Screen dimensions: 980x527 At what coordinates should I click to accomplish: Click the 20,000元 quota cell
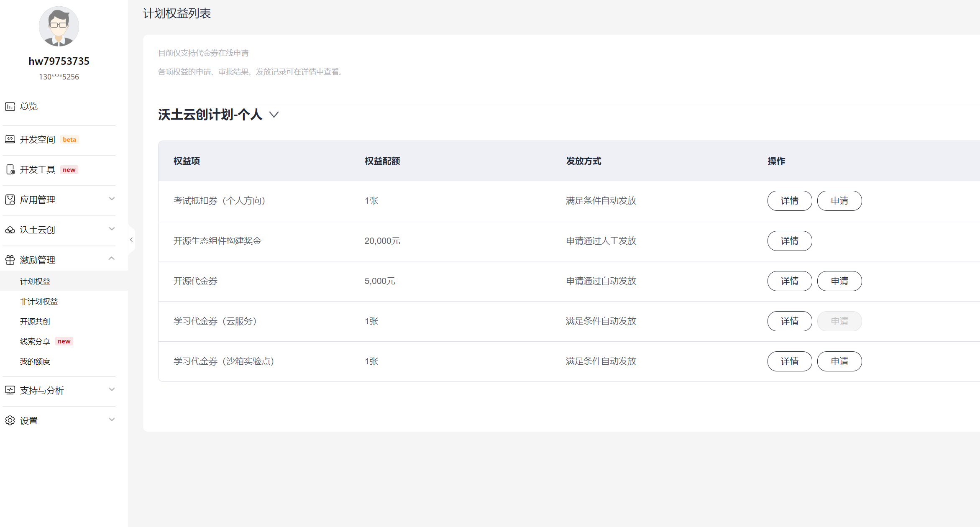382,241
